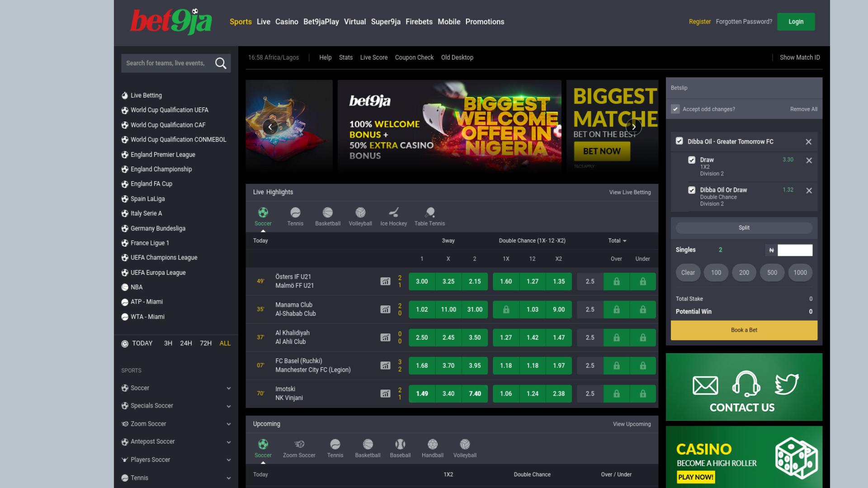Go to previous banner slide
The image size is (868, 488).
click(x=270, y=127)
